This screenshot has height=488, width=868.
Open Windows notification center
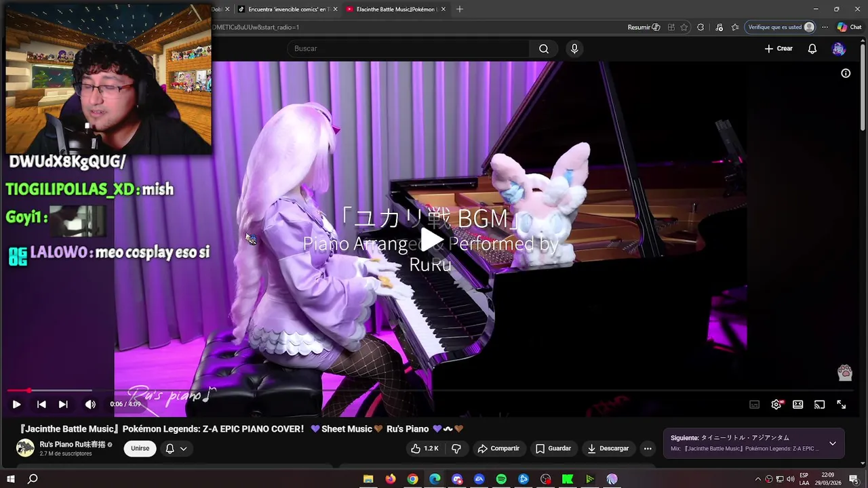(x=854, y=479)
